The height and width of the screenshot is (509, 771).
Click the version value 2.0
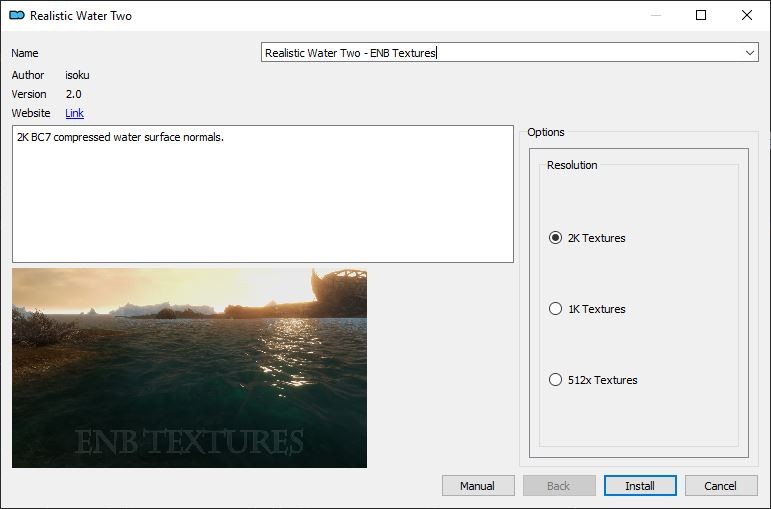(x=74, y=94)
